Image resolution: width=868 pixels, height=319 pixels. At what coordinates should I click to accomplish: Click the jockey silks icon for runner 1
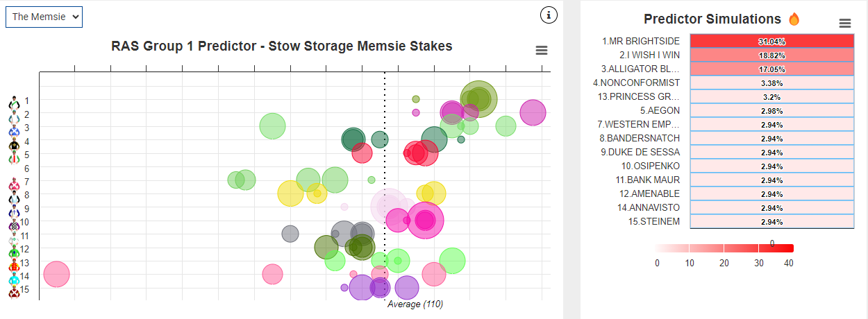click(14, 102)
